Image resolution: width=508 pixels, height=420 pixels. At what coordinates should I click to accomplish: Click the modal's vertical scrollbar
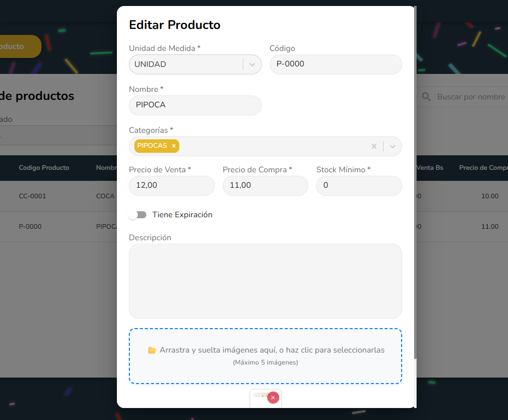(415, 180)
